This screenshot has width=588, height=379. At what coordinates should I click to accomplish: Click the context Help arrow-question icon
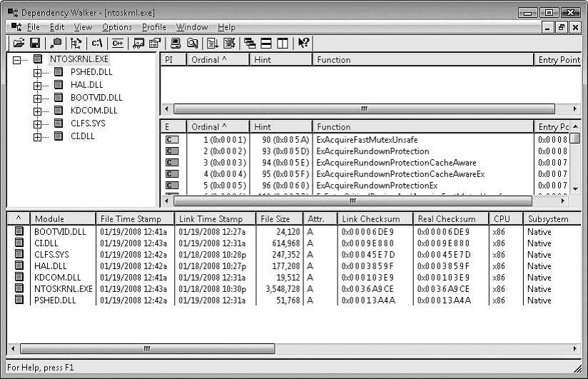(x=303, y=44)
